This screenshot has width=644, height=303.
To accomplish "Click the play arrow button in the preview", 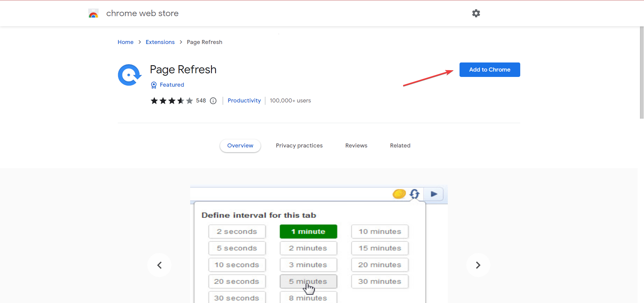I will coord(434,194).
